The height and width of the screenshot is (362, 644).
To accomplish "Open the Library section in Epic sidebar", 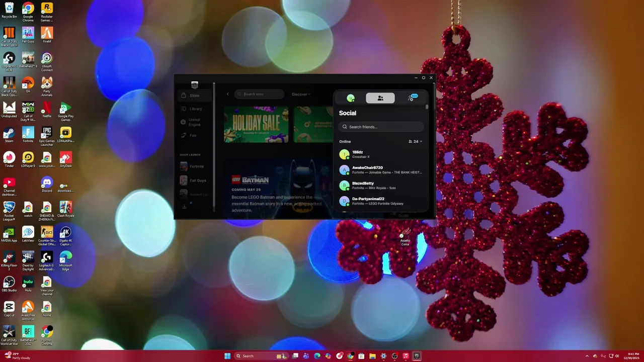I will click(x=195, y=109).
